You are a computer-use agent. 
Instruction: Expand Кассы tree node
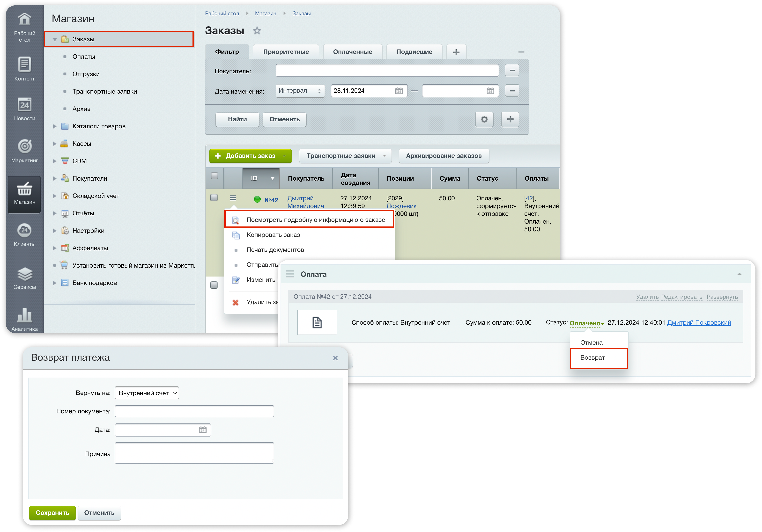[55, 144]
